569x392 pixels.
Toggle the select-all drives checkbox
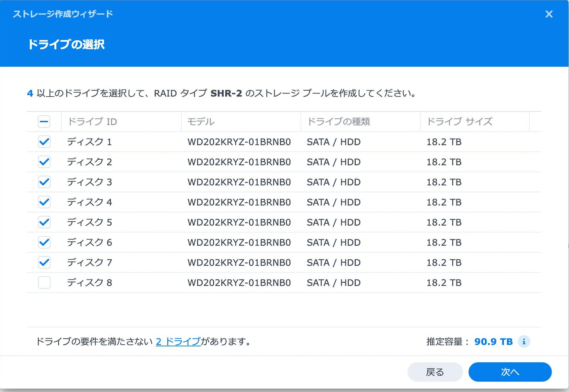(44, 121)
